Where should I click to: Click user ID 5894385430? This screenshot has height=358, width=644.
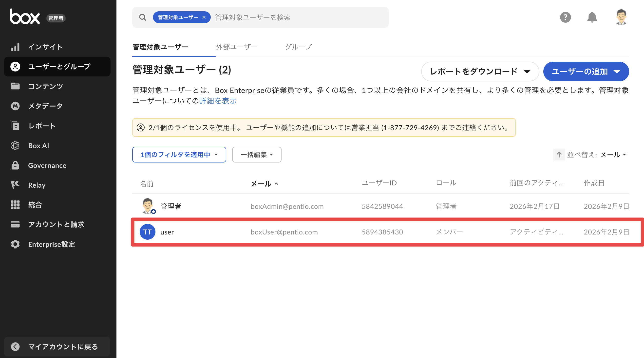click(382, 232)
